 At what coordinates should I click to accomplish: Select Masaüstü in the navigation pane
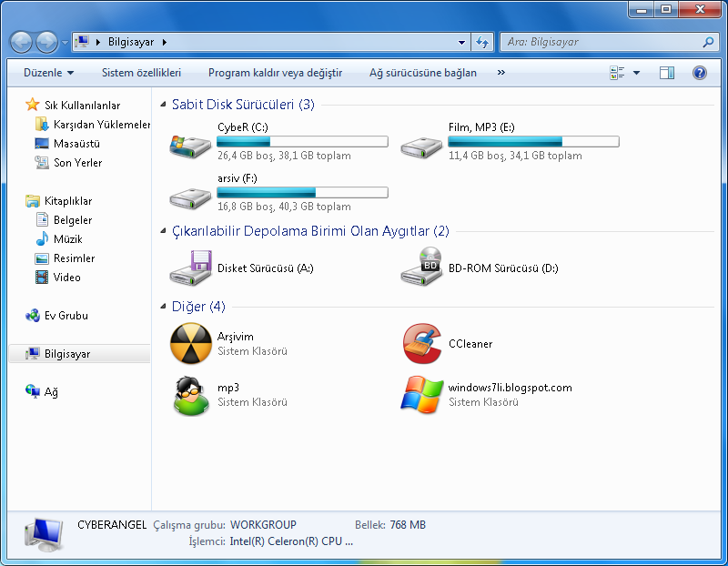(76, 144)
